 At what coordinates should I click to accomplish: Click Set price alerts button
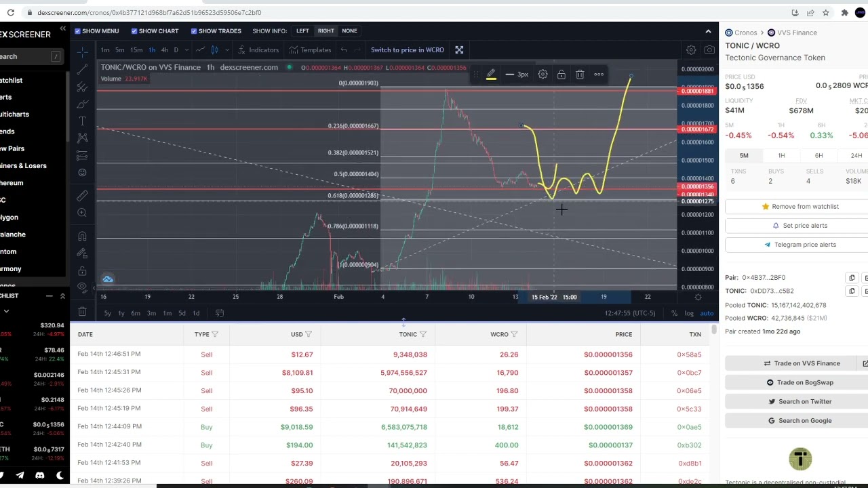coord(800,226)
